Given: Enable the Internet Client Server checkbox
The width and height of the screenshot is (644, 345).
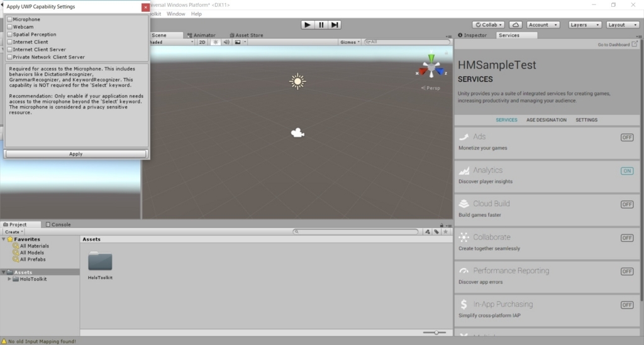Looking at the screenshot, I should tap(10, 49).
